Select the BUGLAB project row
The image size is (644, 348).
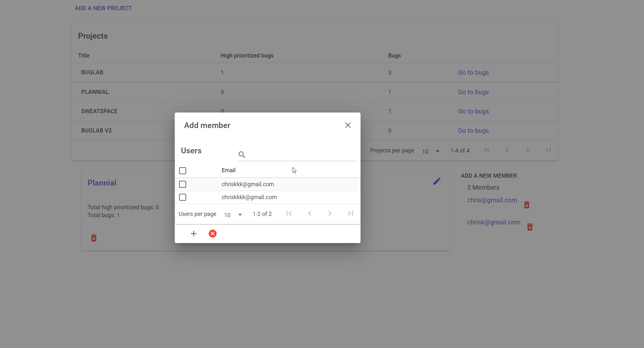point(92,72)
